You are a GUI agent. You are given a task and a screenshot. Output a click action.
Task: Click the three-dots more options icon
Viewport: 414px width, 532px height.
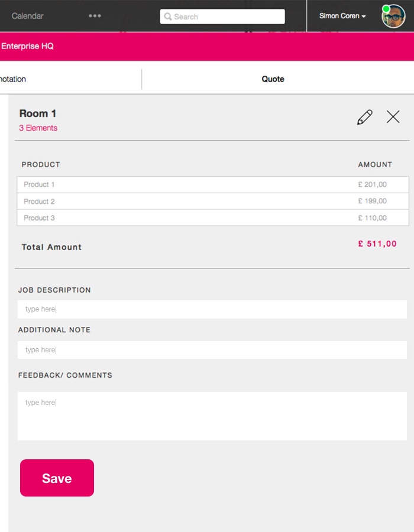click(x=95, y=16)
